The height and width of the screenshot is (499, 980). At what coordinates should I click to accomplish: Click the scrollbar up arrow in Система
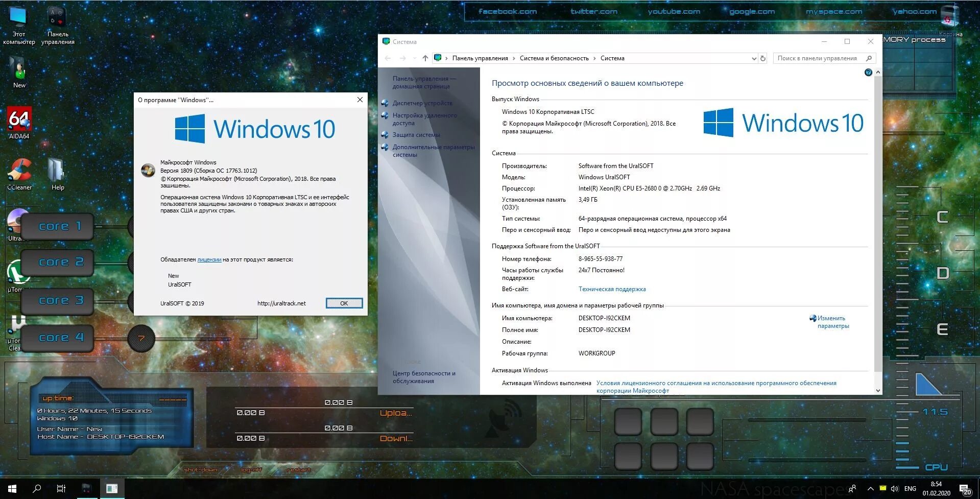878,73
